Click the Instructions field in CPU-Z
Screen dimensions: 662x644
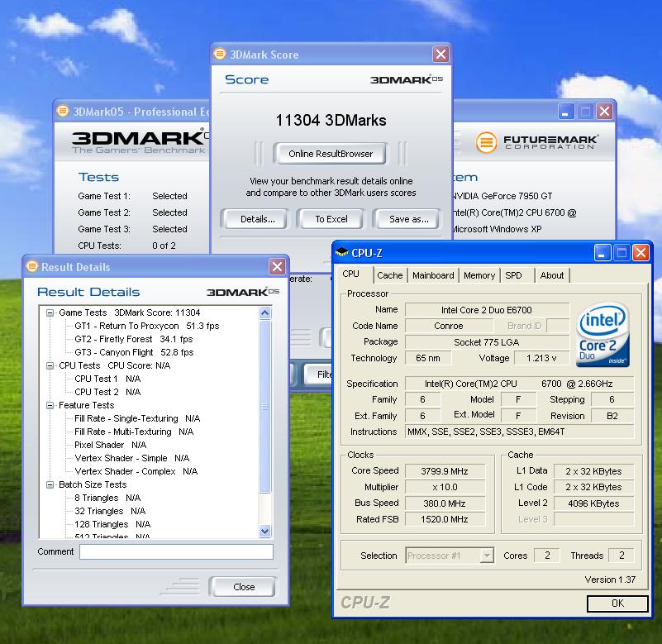(519, 432)
